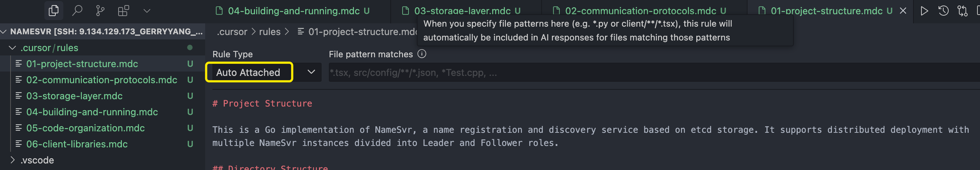Open 05-code-organization.mdc in file tree
The height and width of the screenshot is (170, 980).
85,128
